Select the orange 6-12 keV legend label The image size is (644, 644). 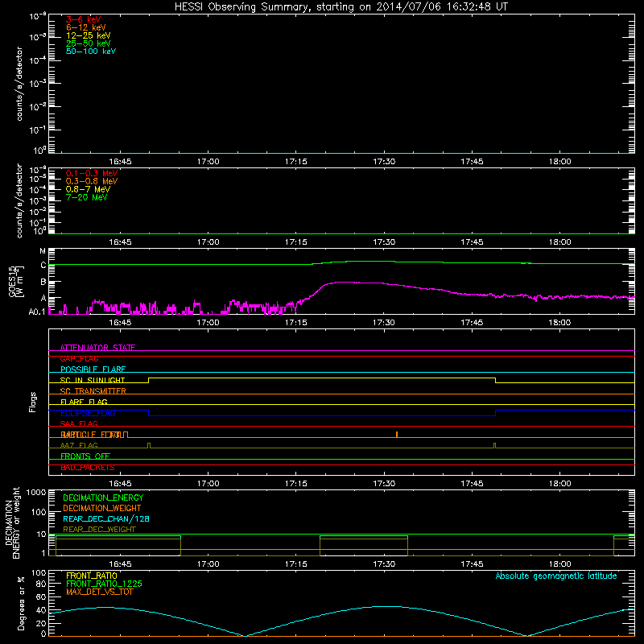point(86,27)
